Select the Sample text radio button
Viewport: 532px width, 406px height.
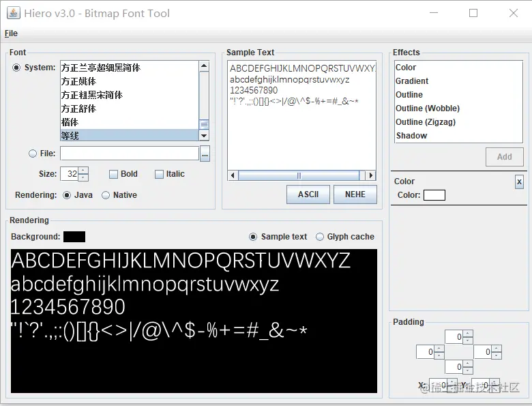253,237
